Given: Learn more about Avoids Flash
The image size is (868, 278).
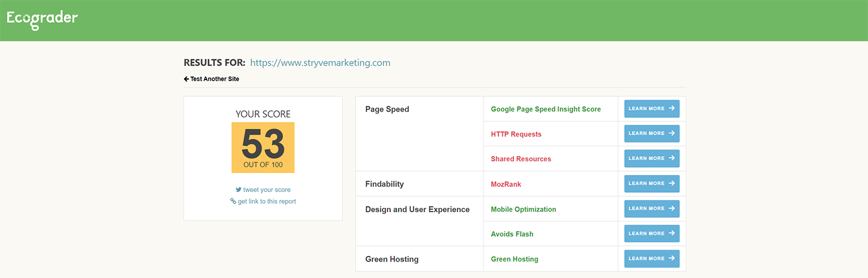Looking at the screenshot, I should [x=652, y=233].
